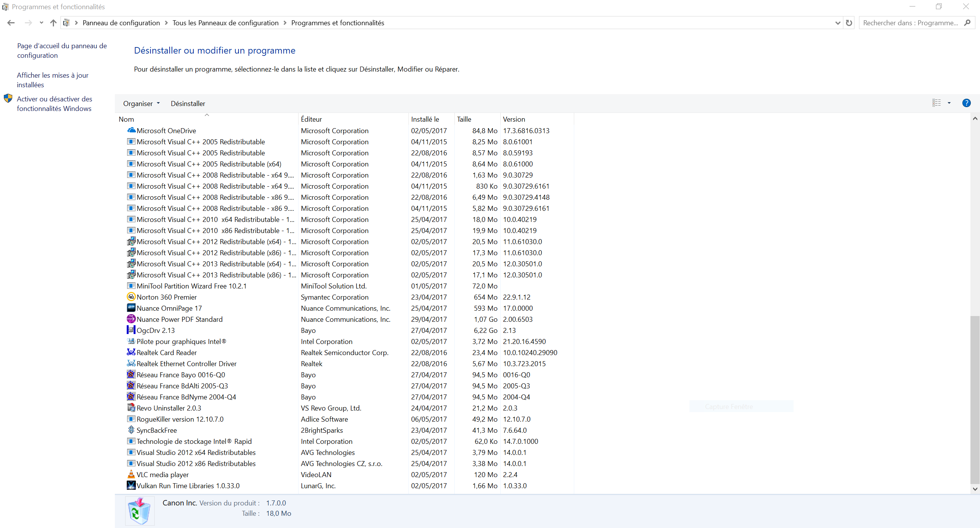The width and height of the screenshot is (980, 528).
Task: Click the 06/05/2017 install date cell
Action: (429, 419)
